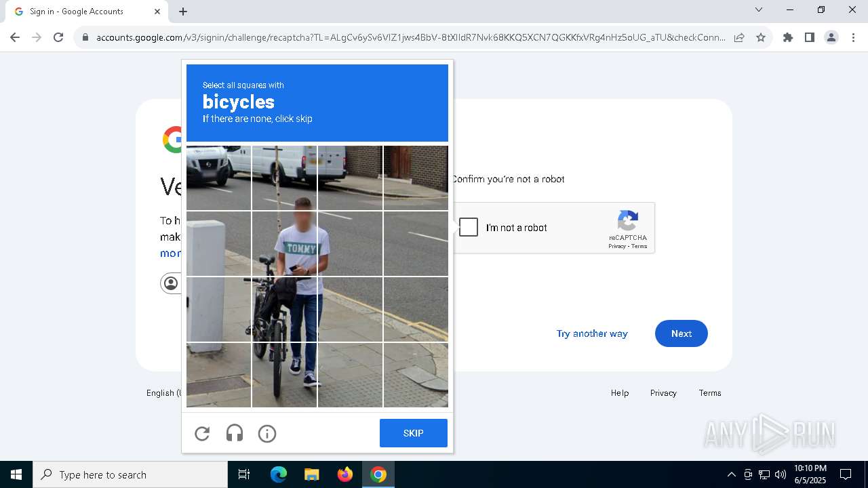Screen dimensions: 868x488
Task: Close the Sign in - Google Accounts tab
Action: pyautogui.click(x=157, y=12)
